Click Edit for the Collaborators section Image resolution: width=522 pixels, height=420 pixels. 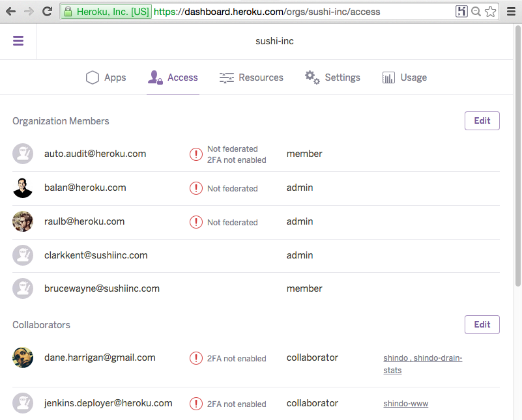point(482,325)
